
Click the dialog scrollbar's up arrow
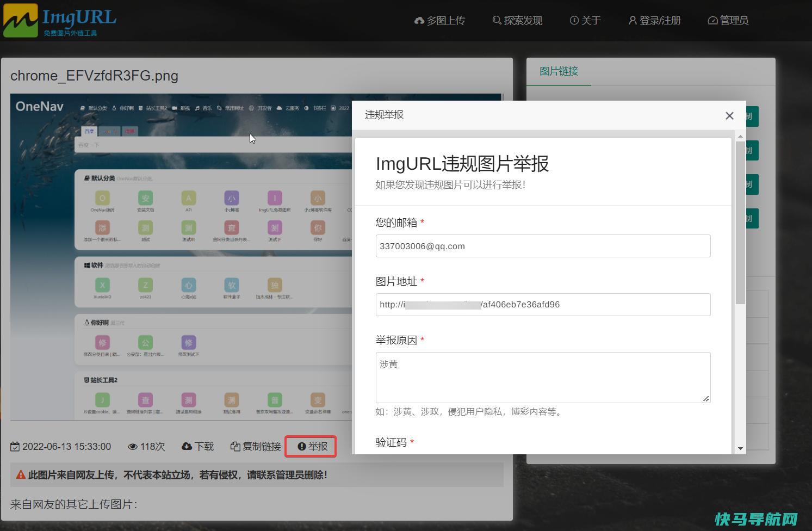[740, 136]
